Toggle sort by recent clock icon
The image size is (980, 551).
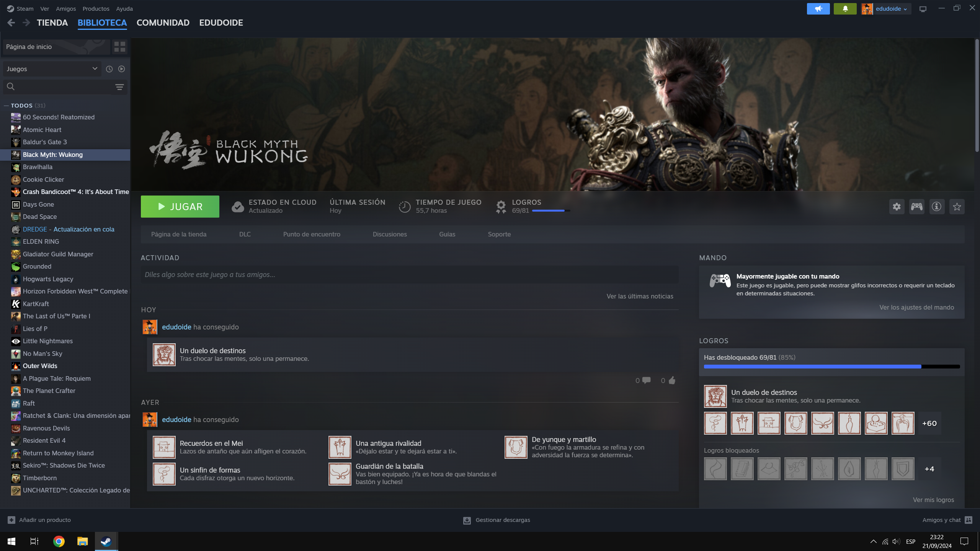(x=109, y=69)
